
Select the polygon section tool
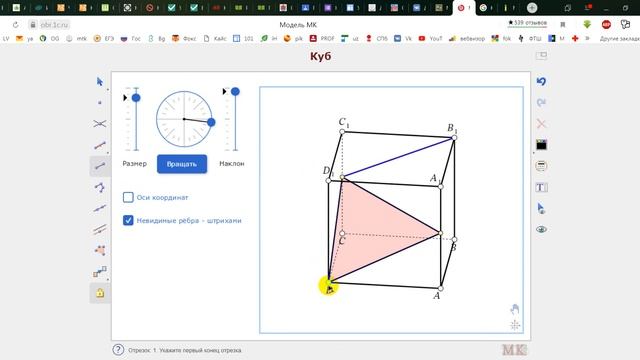coord(100,250)
